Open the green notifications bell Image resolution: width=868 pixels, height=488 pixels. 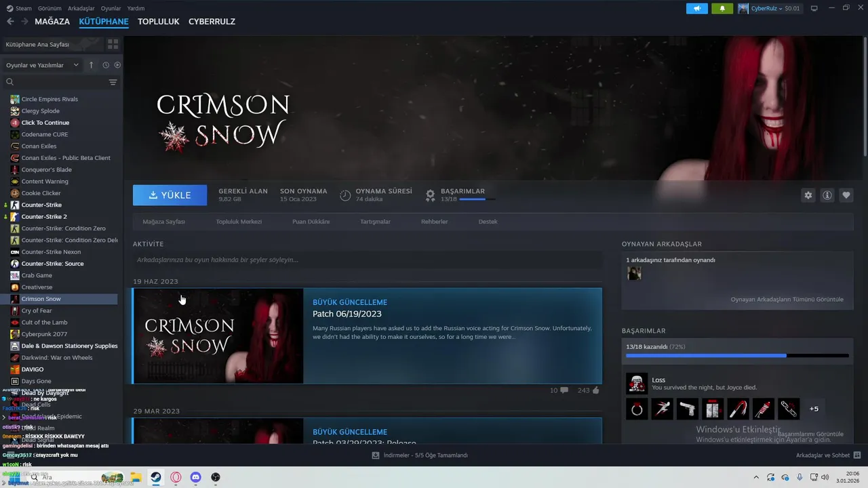pyautogui.click(x=722, y=8)
